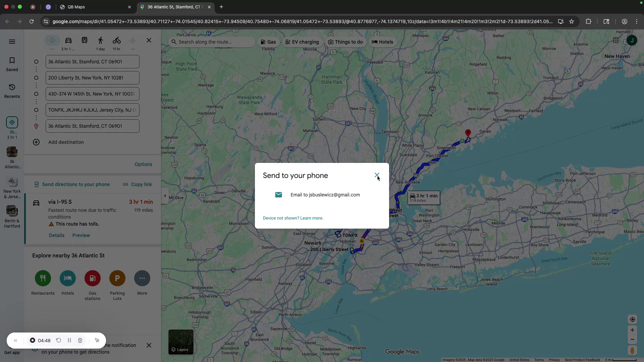
Task: Open the Layers panel on the map
Action: (x=181, y=342)
